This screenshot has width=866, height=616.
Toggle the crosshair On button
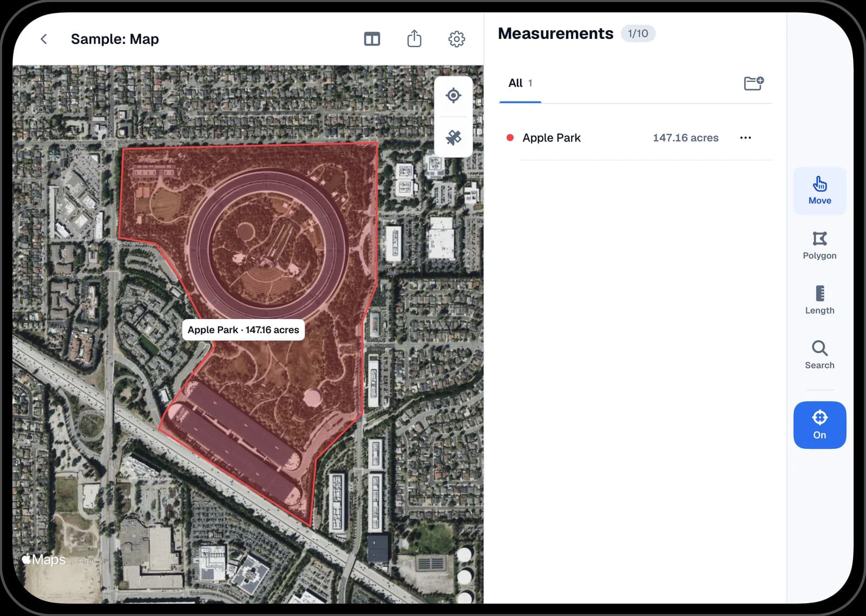(819, 425)
